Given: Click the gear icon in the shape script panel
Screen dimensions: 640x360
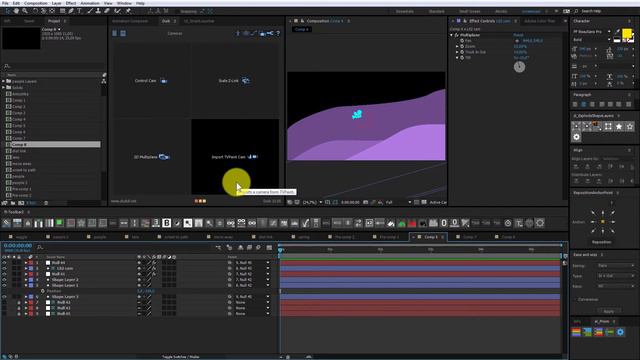Looking at the screenshot, I should 576,137.
